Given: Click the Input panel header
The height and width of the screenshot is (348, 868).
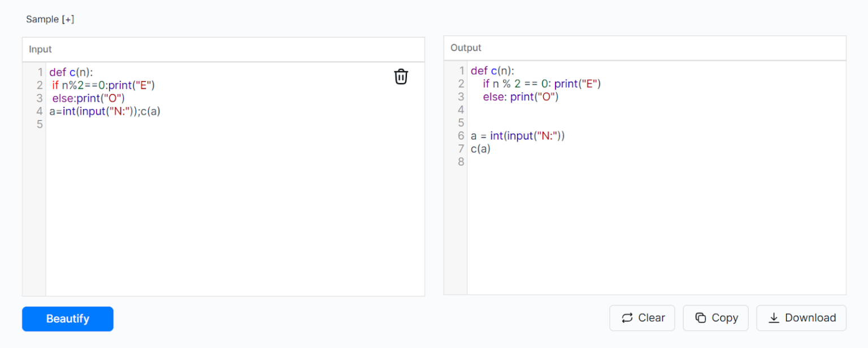Looking at the screenshot, I should click(40, 49).
